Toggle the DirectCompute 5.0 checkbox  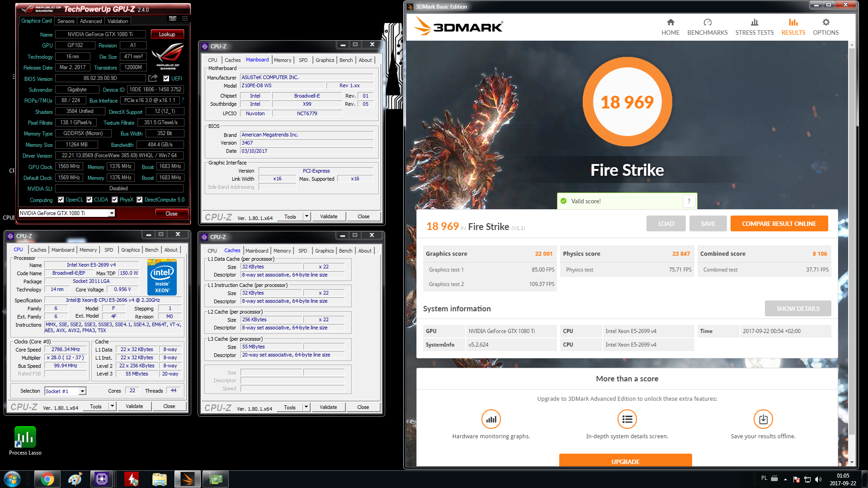(140, 200)
